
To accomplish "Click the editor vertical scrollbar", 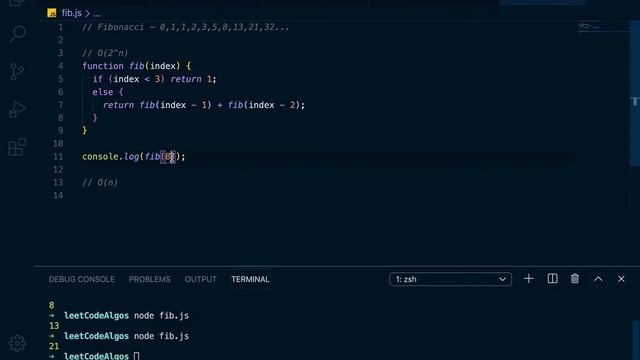I will tap(634, 94).
